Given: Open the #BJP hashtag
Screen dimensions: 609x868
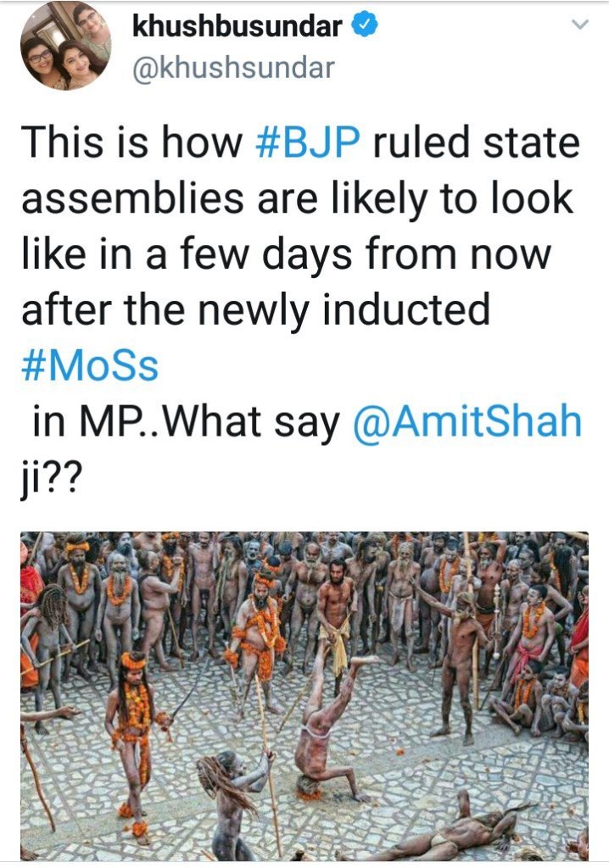Looking at the screenshot, I should [x=311, y=142].
